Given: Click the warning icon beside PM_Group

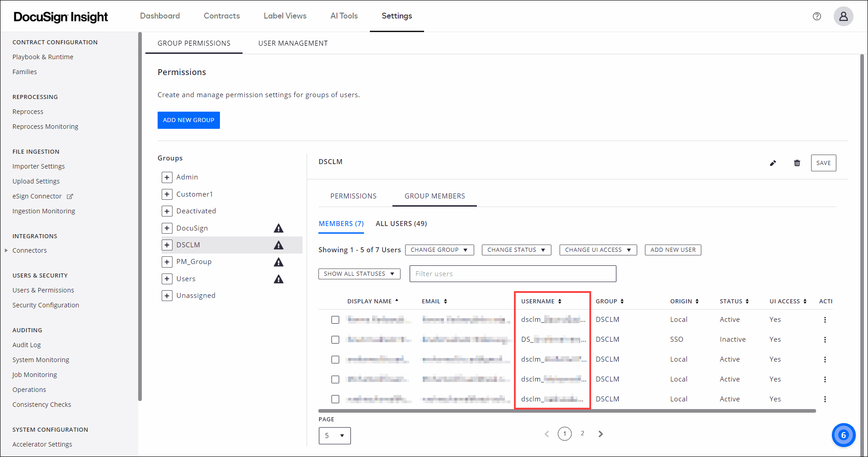Looking at the screenshot, I should (279, 262).
